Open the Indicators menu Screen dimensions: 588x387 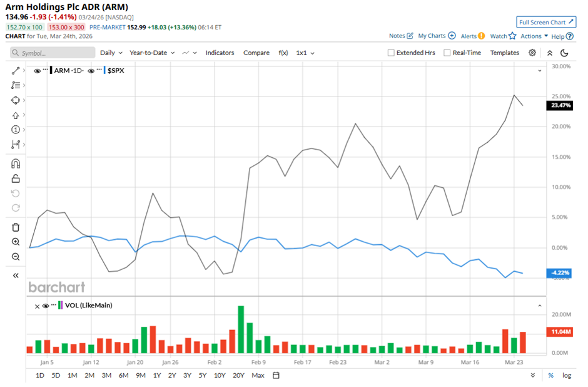coord(220,53)
